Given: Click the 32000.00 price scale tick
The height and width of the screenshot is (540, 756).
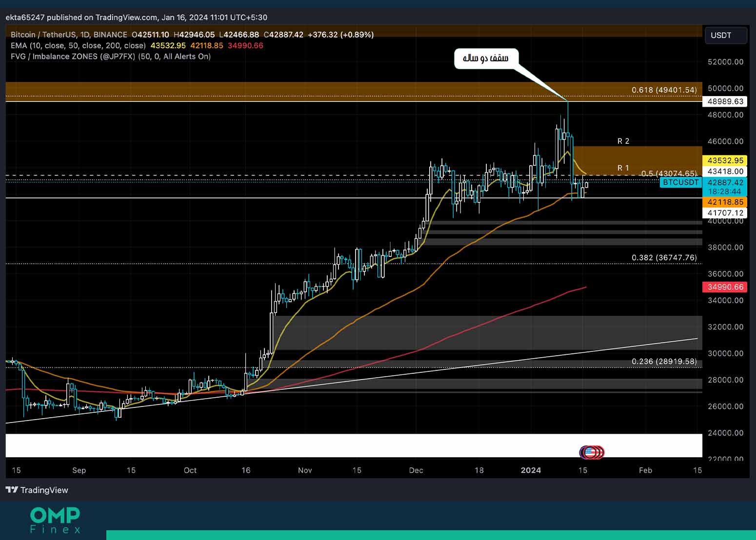Looking at the screenshot, I should (x=726, y=327).
